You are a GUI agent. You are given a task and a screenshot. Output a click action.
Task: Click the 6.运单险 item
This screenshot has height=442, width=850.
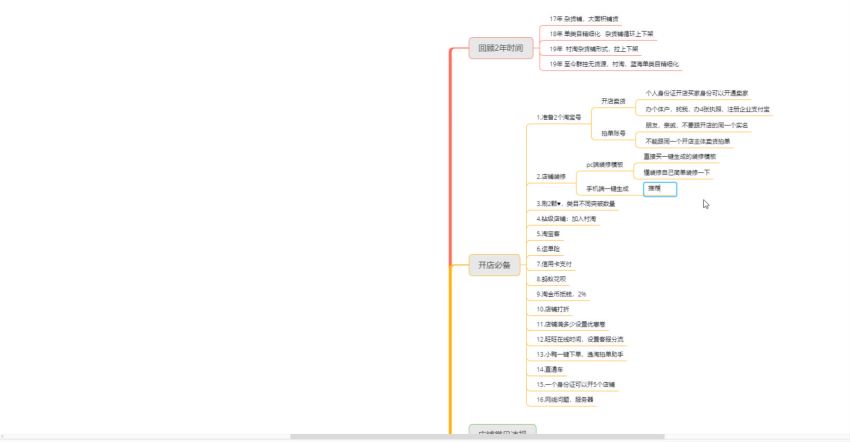(550, 248)
